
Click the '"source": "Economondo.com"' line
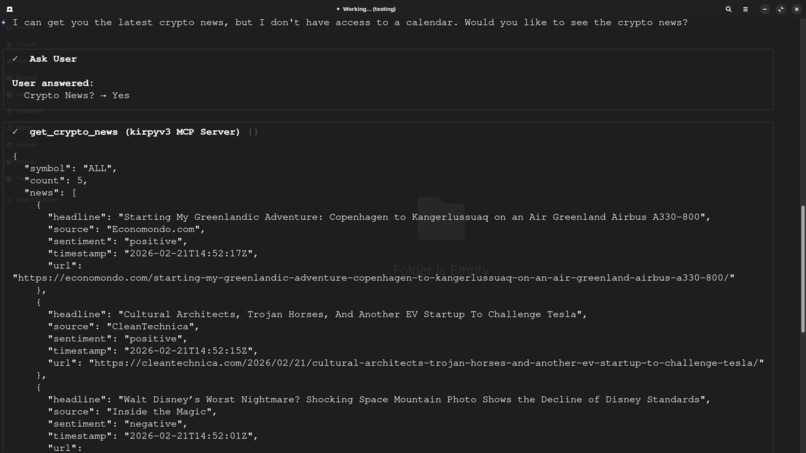[x=126, y=229]
